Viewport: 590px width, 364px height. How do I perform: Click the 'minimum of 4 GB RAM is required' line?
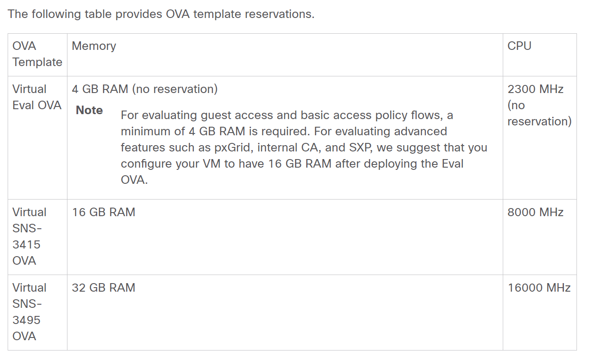(x=284, y=131)
